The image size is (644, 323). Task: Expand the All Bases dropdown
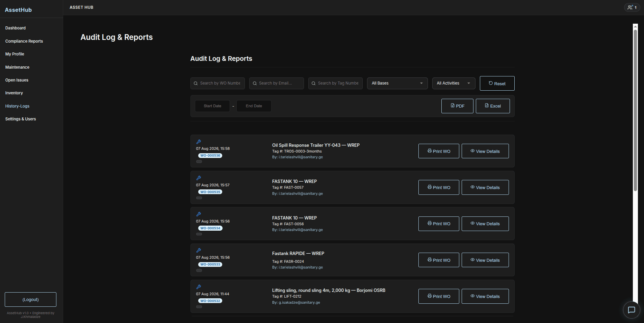397,83
